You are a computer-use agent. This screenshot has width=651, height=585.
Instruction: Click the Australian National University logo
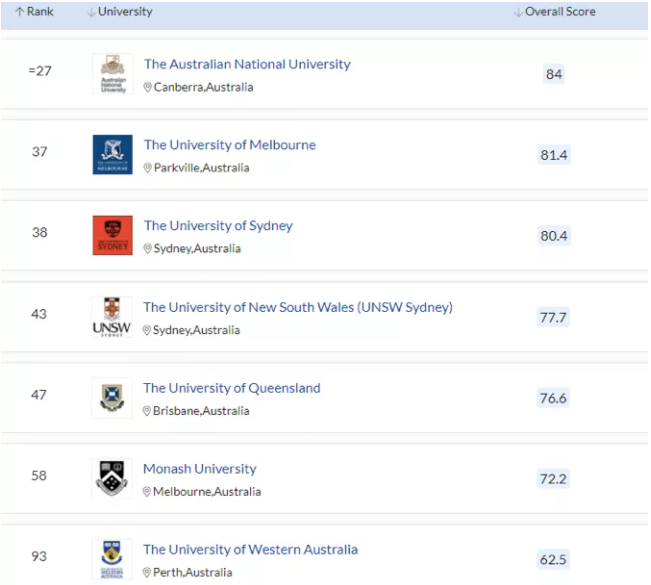click(112, 74)
